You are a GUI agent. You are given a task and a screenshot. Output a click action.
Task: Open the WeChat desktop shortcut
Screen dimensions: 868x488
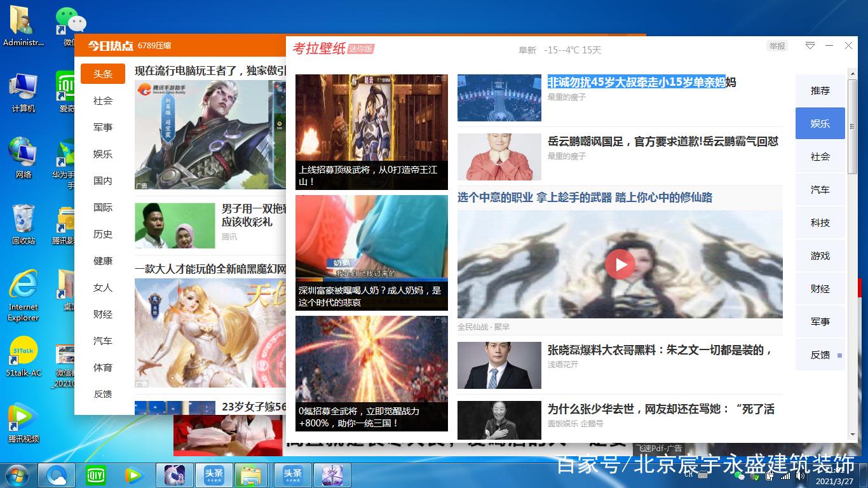tap(71, 25)
